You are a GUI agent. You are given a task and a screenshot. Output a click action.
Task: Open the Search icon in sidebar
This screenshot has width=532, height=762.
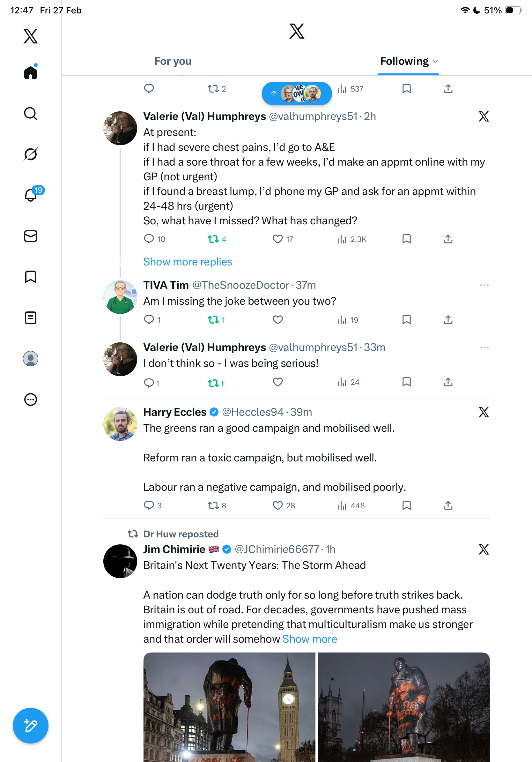click(x=31, y=114)
